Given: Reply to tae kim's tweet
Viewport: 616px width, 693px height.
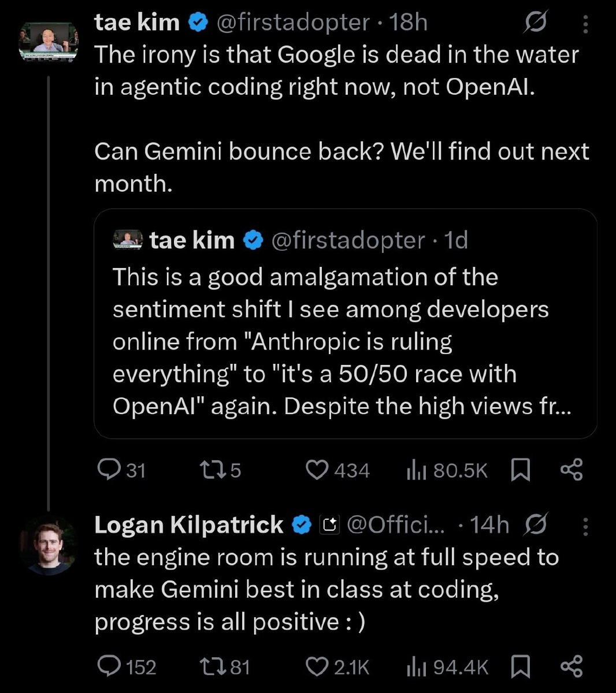Looking at the screenshot, I should tap(109, 470).
